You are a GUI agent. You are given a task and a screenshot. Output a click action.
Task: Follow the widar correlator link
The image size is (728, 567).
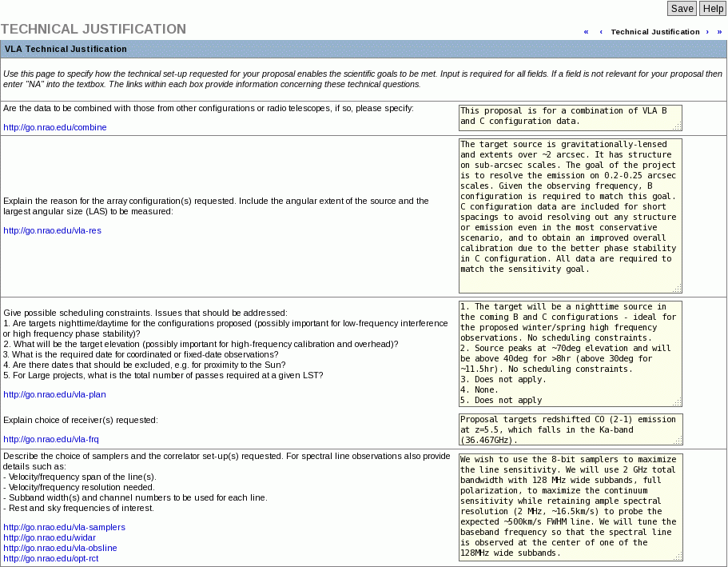tap(49, 537)
